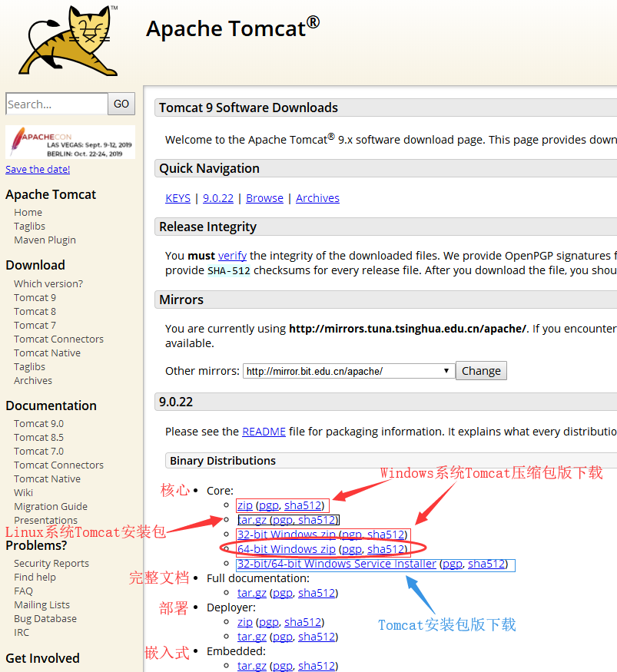Open the Save the date! link

coord(38,169)
